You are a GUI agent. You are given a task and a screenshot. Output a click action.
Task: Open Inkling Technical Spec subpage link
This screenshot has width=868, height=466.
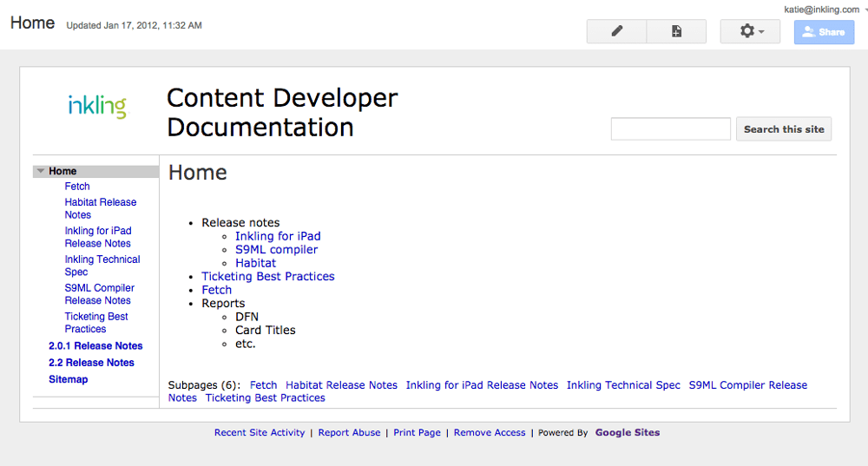click(623, 385)
